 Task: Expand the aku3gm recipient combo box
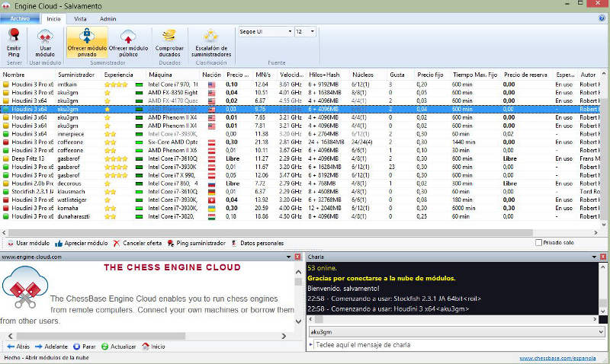[x=601, y=332]
